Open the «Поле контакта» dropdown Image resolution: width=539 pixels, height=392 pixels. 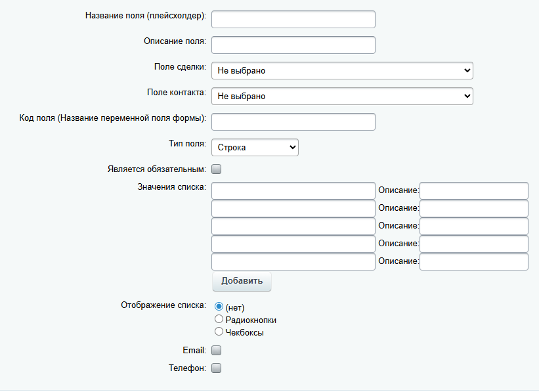341,96
